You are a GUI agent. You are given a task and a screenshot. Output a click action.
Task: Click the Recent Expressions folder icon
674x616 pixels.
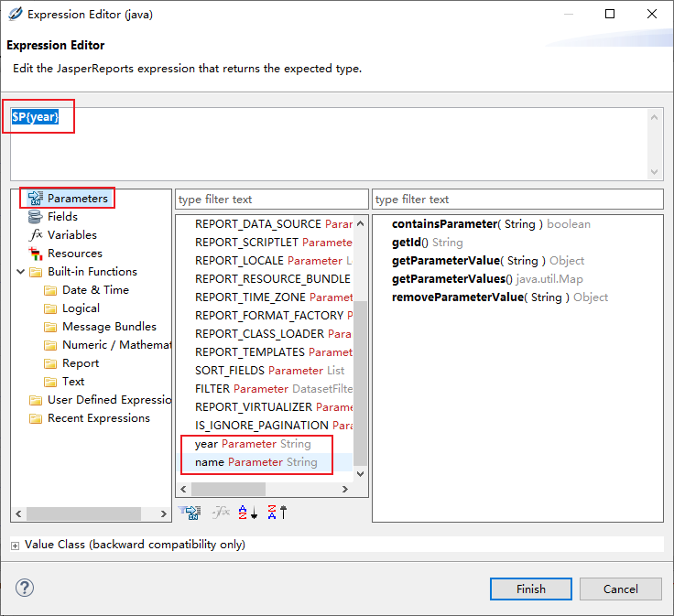(x=36, y=419)
